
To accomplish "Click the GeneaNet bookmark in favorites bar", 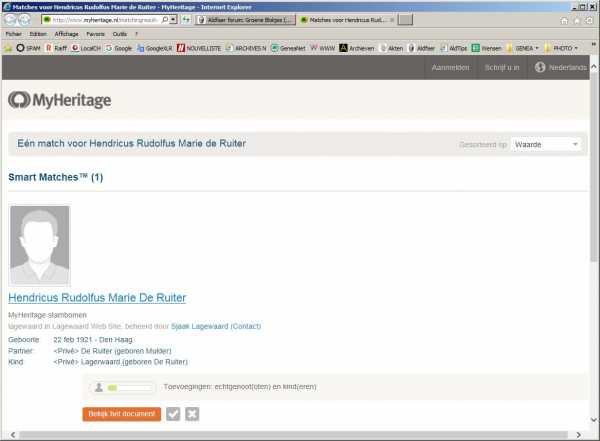I will [288, 47].
